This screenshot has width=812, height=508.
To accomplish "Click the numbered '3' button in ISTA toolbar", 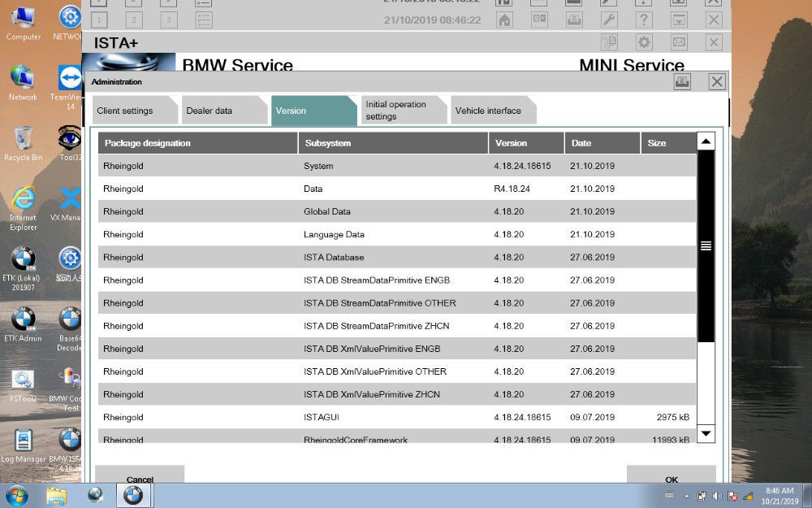I will [168, 20].
